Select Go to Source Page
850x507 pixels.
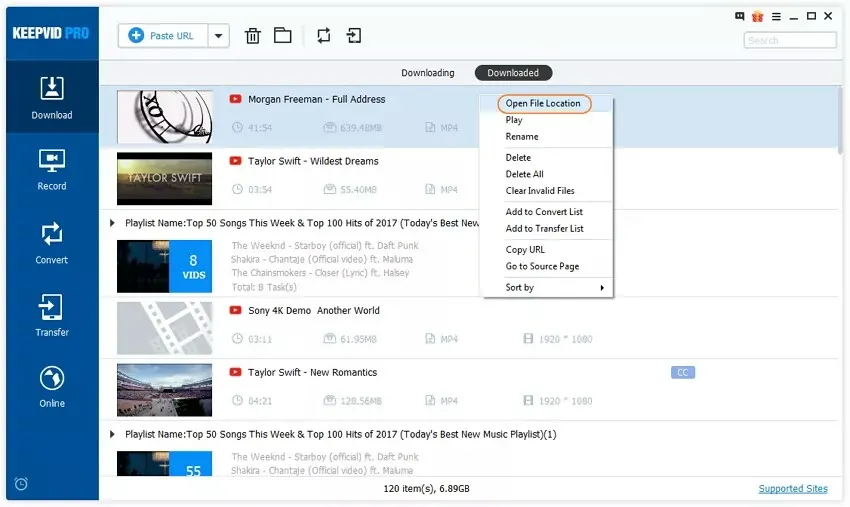[548, 266]
